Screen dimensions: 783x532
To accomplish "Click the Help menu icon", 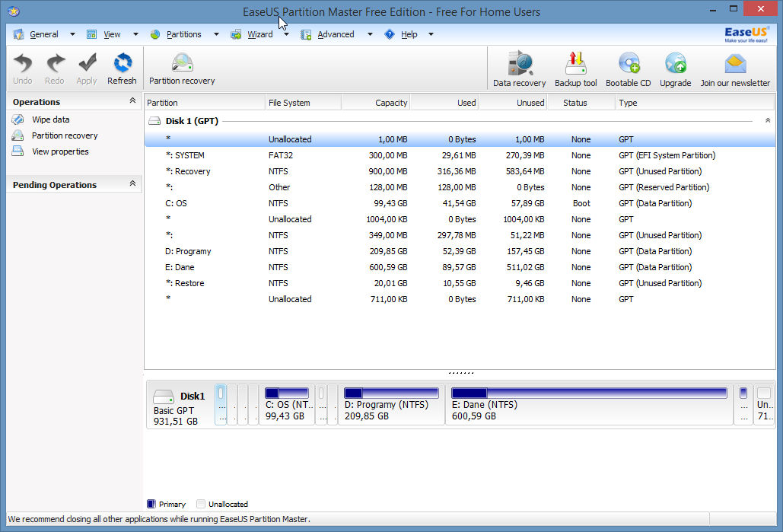I will (x=390, y=34).
